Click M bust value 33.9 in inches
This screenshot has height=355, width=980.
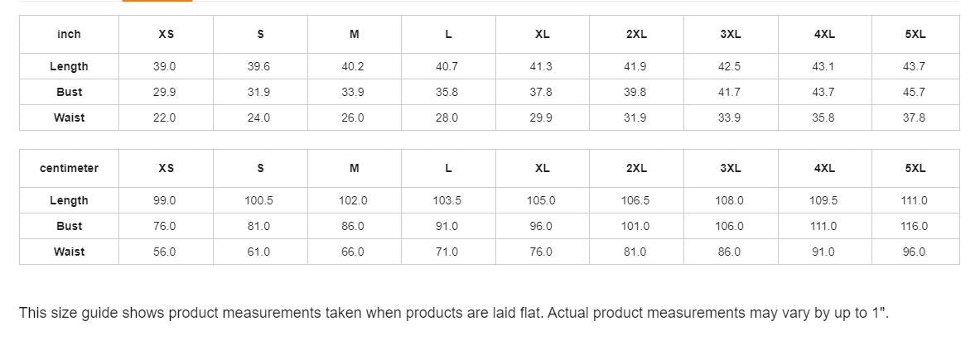(353, 92)
